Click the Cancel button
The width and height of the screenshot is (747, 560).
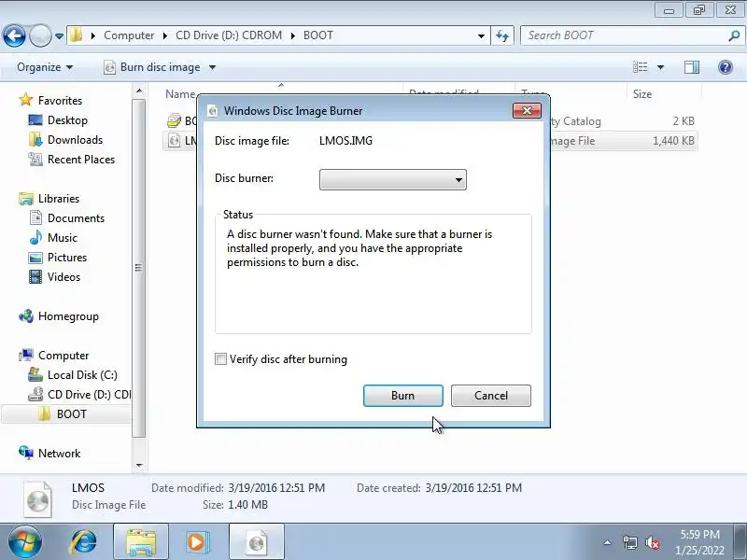pyautogui.click(x=491, y=395)
